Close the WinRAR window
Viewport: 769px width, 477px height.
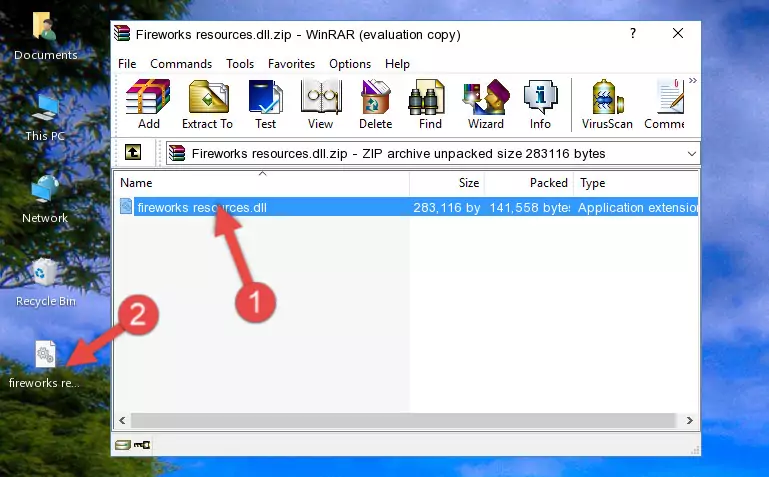coord(678,33)
